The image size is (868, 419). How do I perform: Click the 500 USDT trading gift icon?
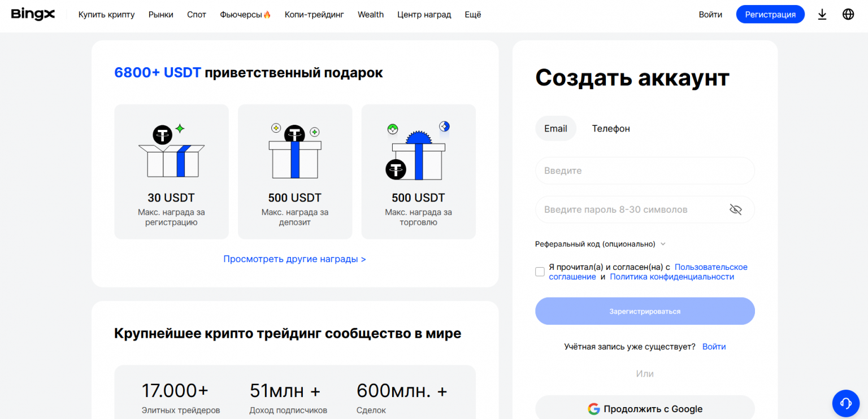click(x=418, y=151)
